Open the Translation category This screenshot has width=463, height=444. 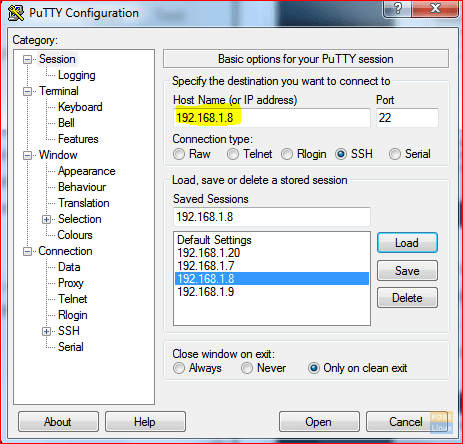84,203
